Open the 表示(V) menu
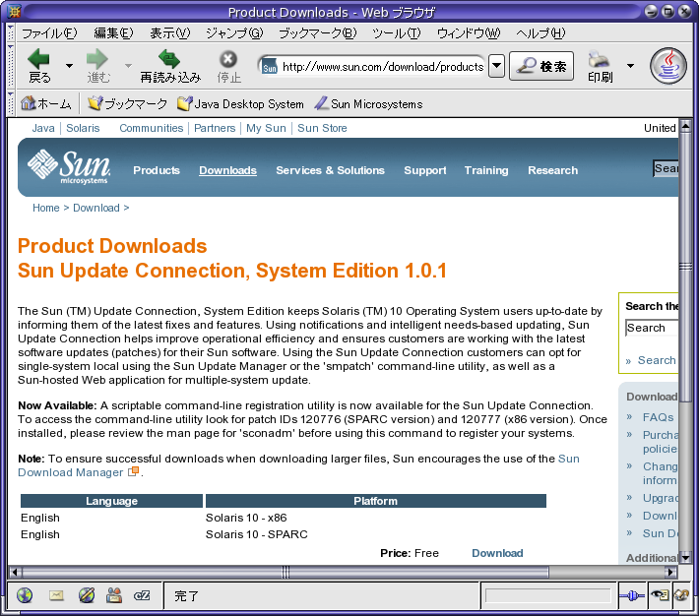This screenshot has height=616, width=699. pyautogui.click(x=170, y=33)
